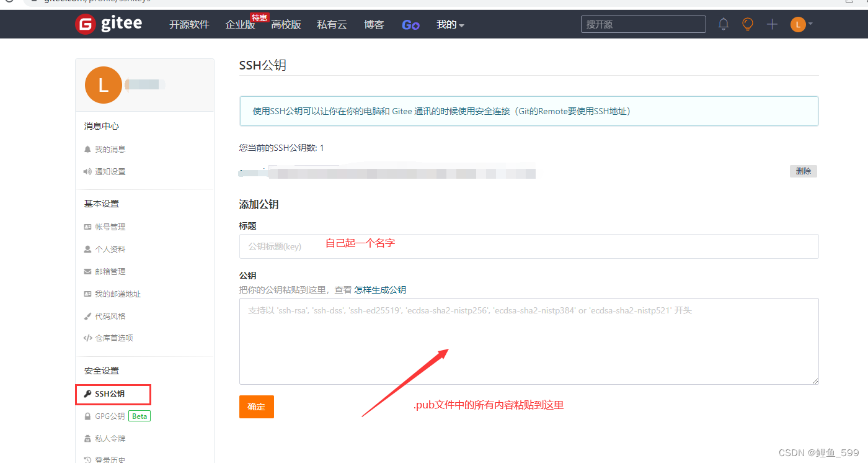The image size is (868, 463).
Task: Open 我的邮递地址 in sidebar
Action: coord(118,294)
